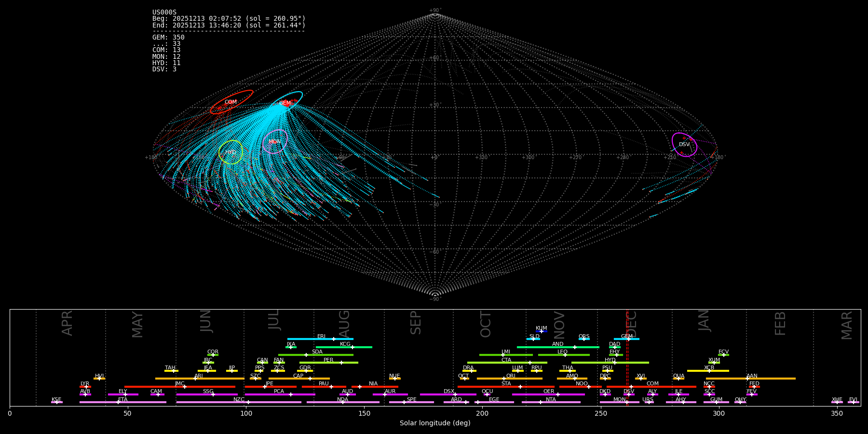Click the +330 longitude label on the sky map

(481, 157)
